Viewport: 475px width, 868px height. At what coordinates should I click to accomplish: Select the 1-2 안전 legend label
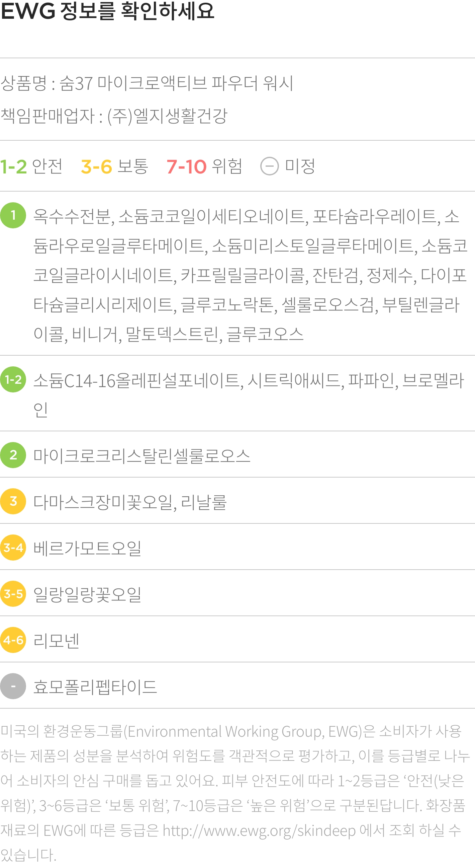[x=31, y=166]
